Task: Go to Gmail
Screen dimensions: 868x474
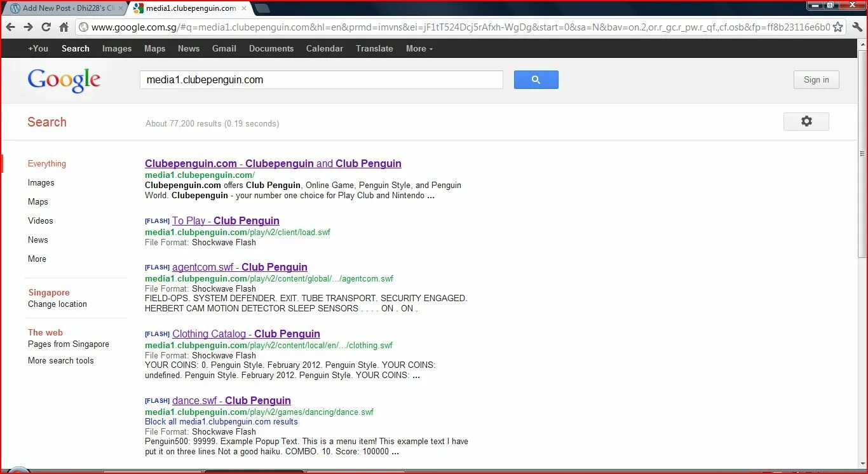Action: (x=224, y=48)
